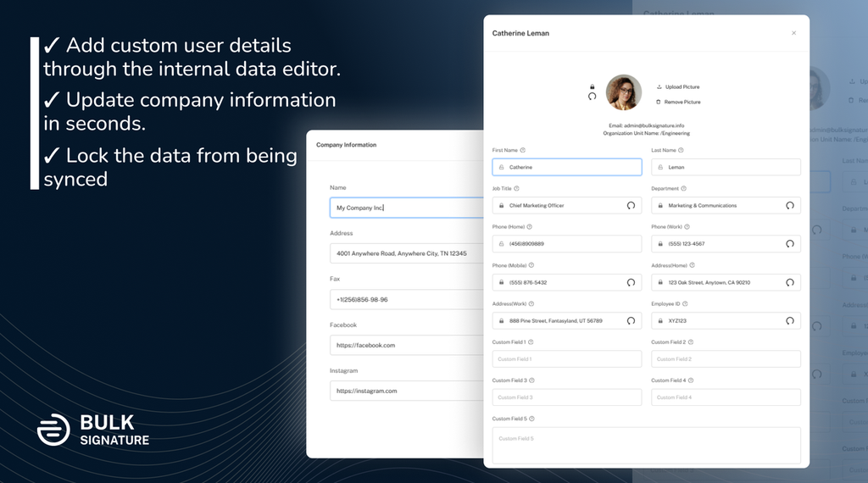Toggle the lock in the Employee ID field

point(660,321)
